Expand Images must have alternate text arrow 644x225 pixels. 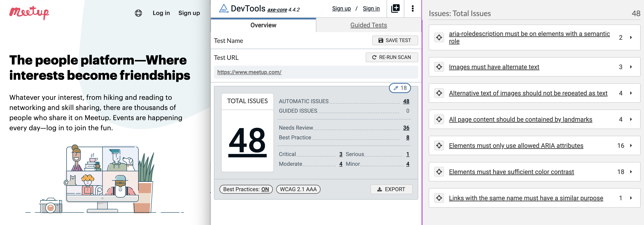631,67
